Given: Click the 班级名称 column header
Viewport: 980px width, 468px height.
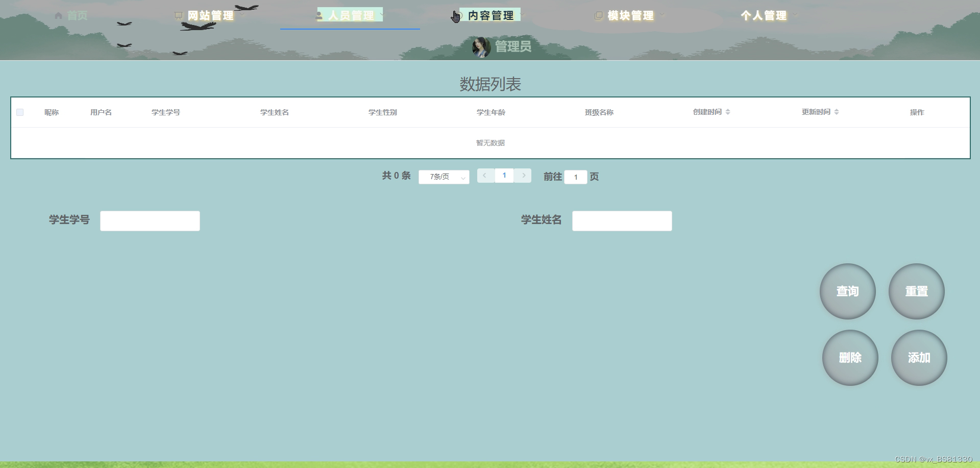Looking at the screenshot, I should point(599,112).
